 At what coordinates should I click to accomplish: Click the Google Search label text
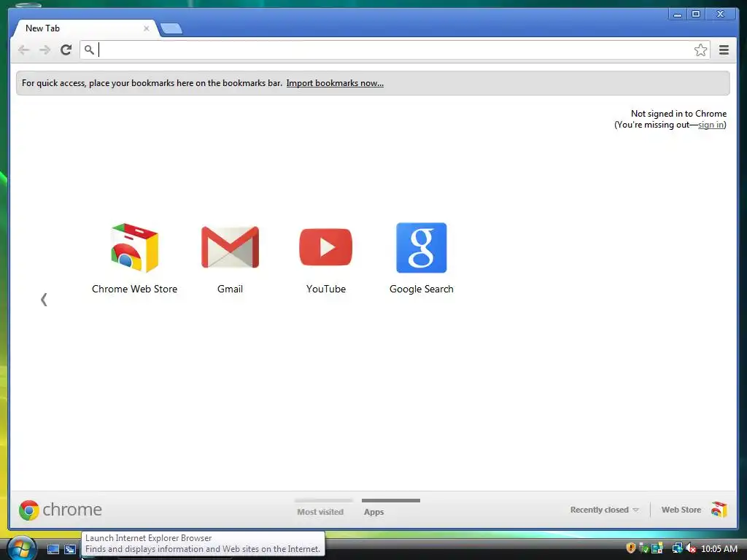tap(422, 289)
